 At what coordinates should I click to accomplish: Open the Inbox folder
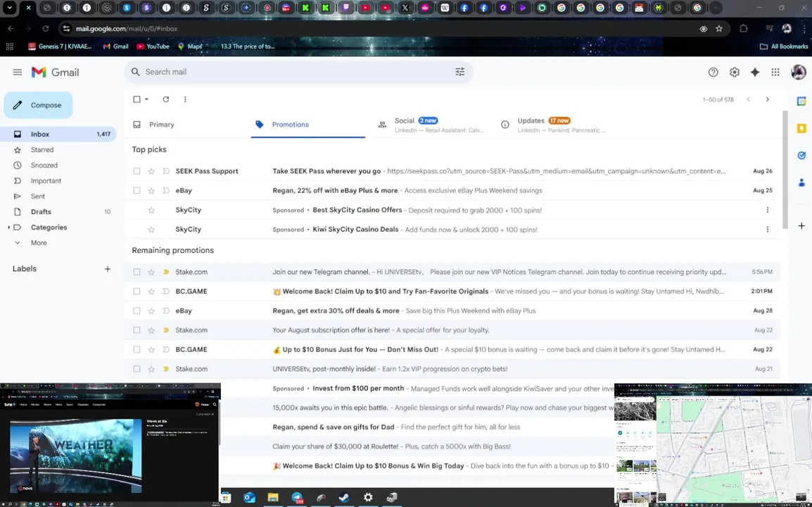(x=58, y=134)
